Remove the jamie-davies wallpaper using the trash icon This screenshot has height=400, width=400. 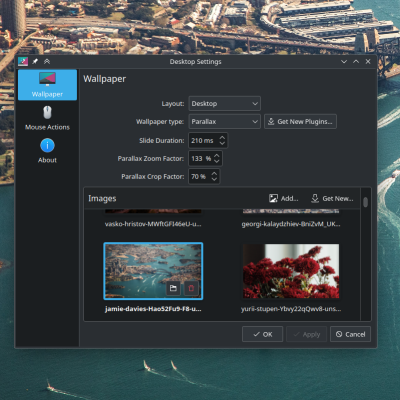pyautogui.click(x=191, y=288)
